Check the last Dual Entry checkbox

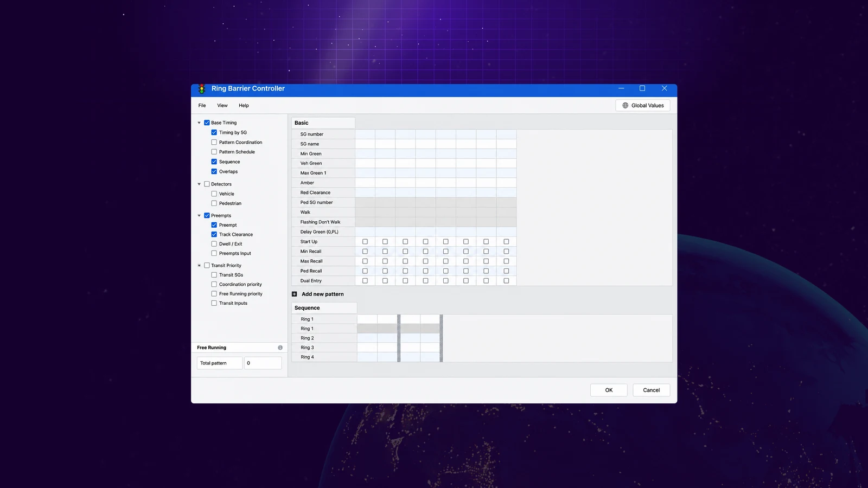506,280
